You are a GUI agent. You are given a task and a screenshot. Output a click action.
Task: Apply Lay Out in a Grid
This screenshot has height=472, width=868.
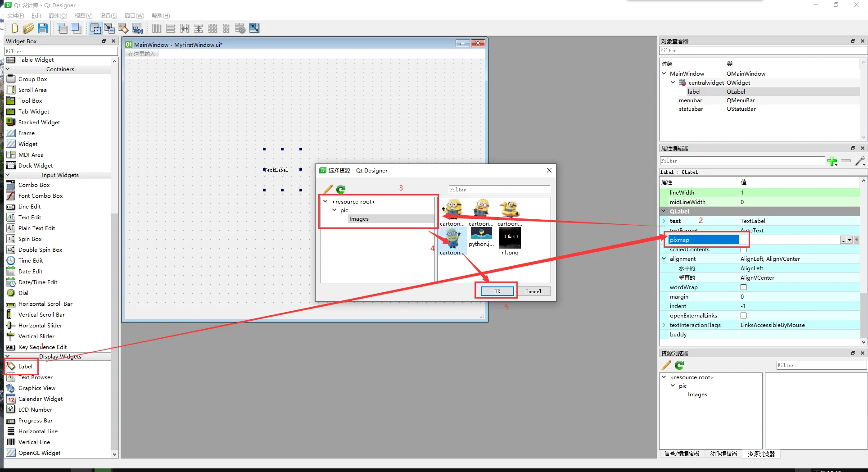pyautogui.click(x=212, y=28)
